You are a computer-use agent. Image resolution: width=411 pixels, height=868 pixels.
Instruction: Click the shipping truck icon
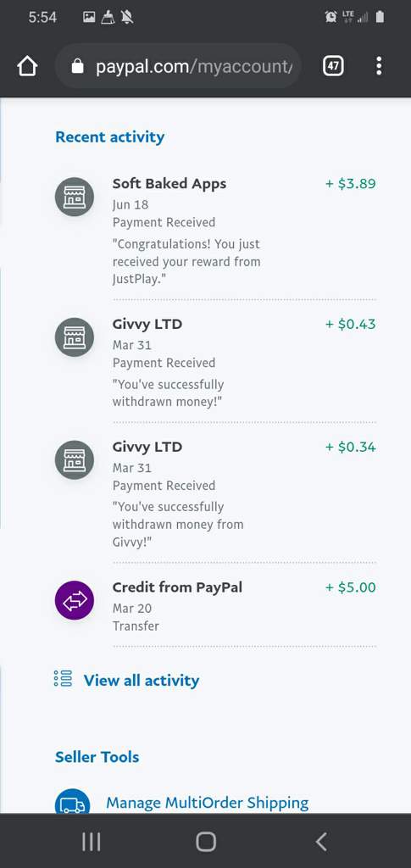point(73,802)
